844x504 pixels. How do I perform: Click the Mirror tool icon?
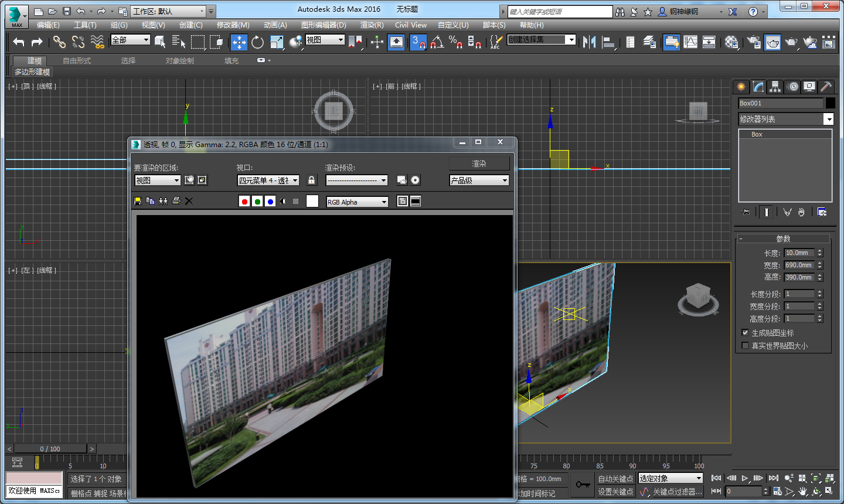tap(590, 42)
